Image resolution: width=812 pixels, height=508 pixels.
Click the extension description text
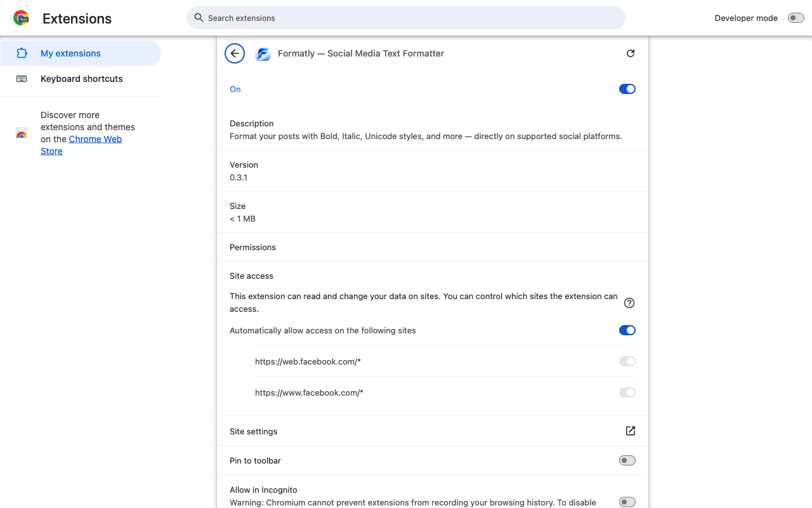click(426, 136)
